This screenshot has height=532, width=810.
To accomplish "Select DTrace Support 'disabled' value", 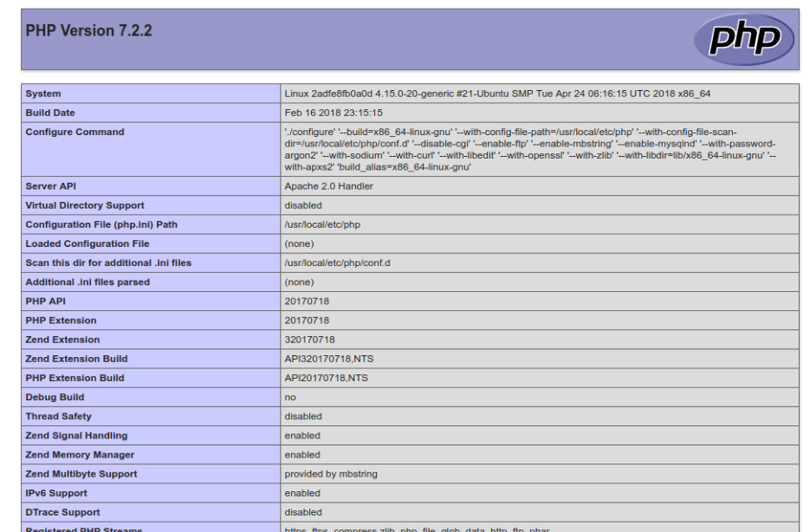I will coord(303,512).
